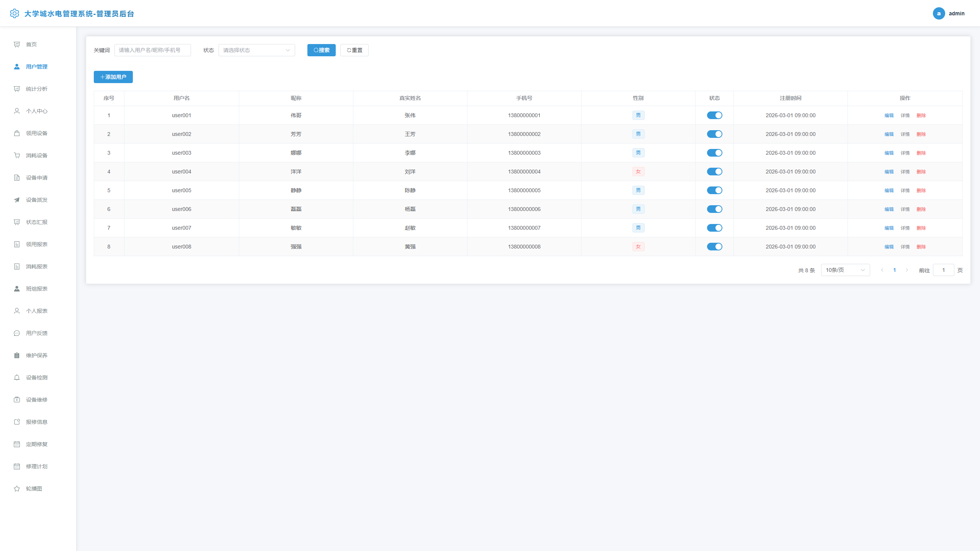Click the 轮播图 star icon

point(17,489)
